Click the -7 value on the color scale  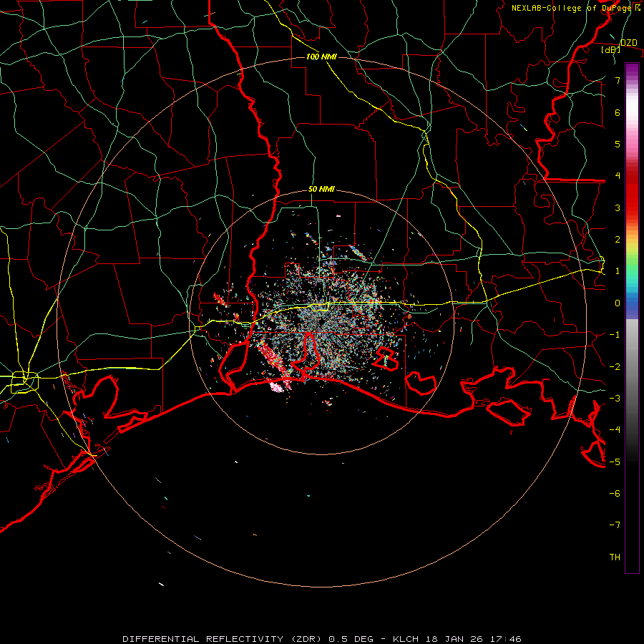(x=615, y=525)
